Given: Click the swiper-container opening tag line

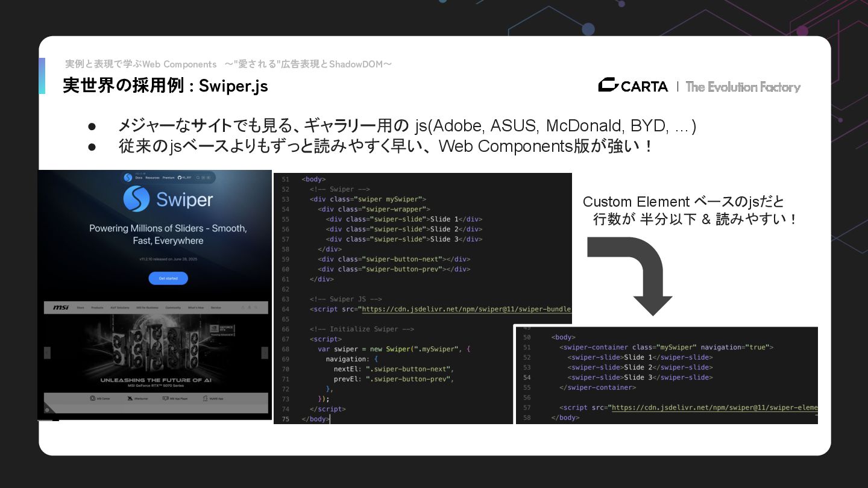Looking at the screenshot, I should (x=667, y=347).
